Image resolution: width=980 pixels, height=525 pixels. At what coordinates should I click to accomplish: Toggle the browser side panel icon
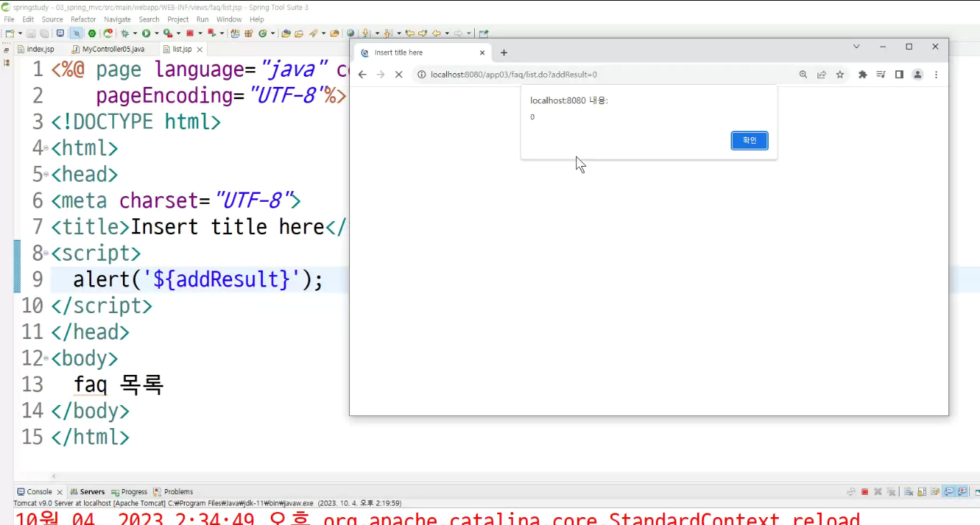tap(899, 75)
